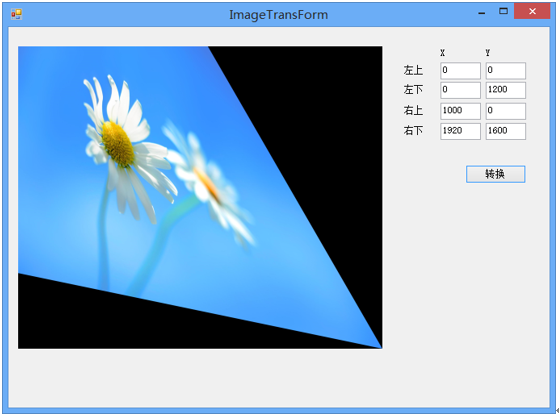The height and width of the screenshot is (418, 559).
Task: Click the 右上 X field showing 1000
Action: coord(460,111)
